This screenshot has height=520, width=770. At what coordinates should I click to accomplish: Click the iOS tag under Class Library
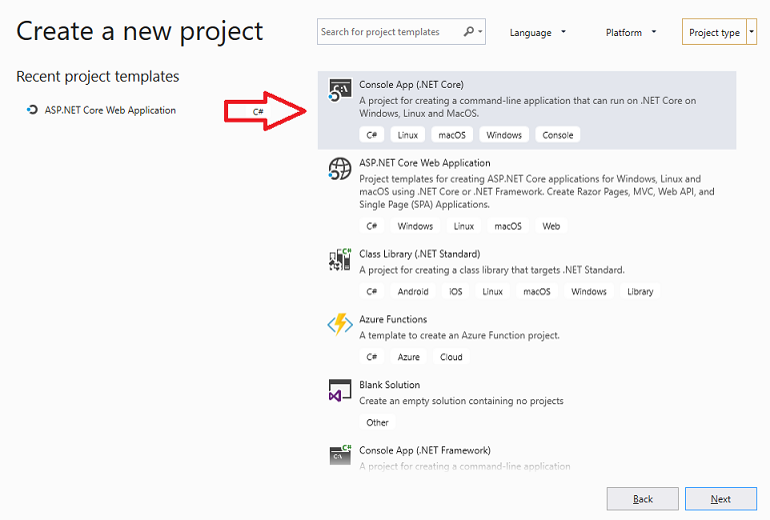pos(455,292)
